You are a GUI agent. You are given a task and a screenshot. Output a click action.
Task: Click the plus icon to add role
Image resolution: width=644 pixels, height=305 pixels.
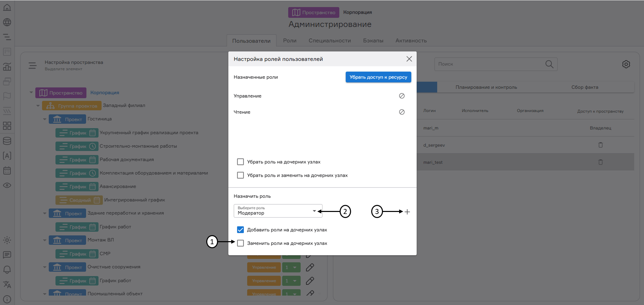407,212
